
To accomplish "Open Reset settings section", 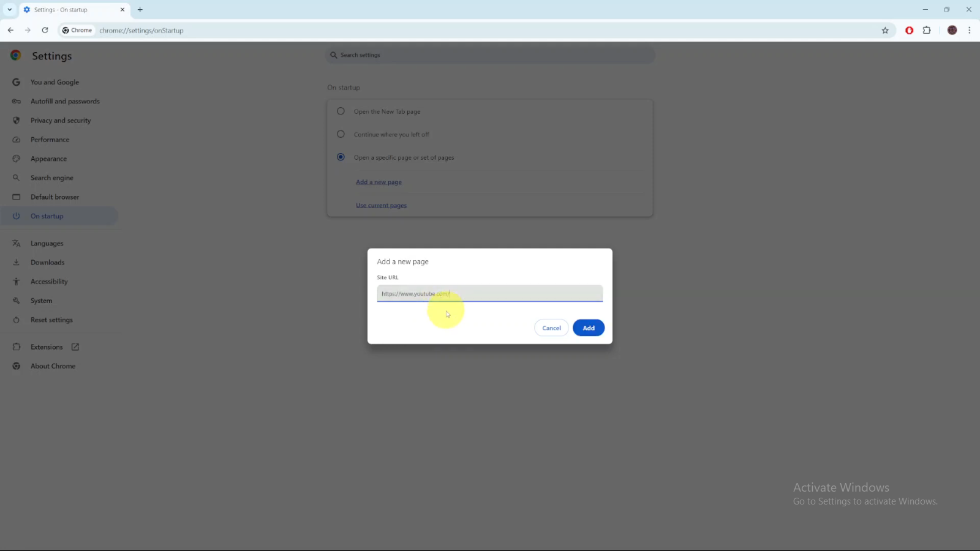I will [x=51, y=320].
